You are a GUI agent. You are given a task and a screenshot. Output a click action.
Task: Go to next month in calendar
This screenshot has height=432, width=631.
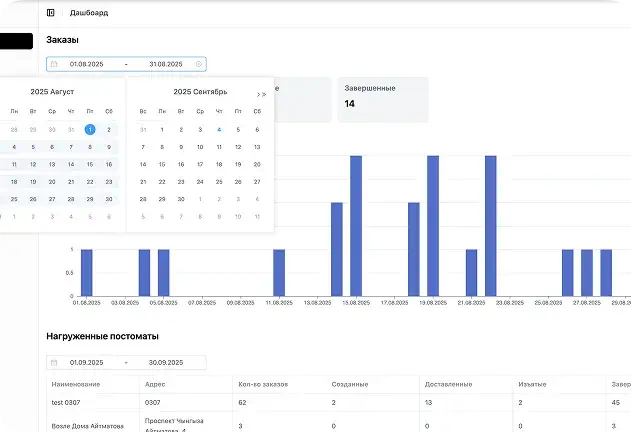pos(257,93)
